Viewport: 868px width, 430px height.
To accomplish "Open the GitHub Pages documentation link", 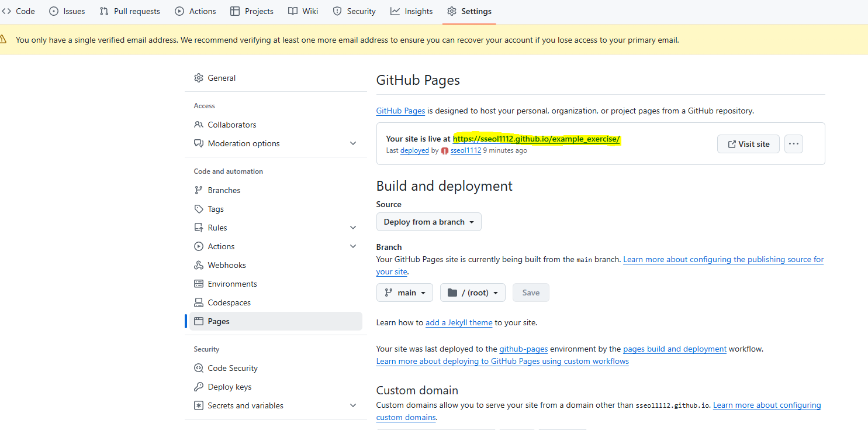I will [400, 111].
